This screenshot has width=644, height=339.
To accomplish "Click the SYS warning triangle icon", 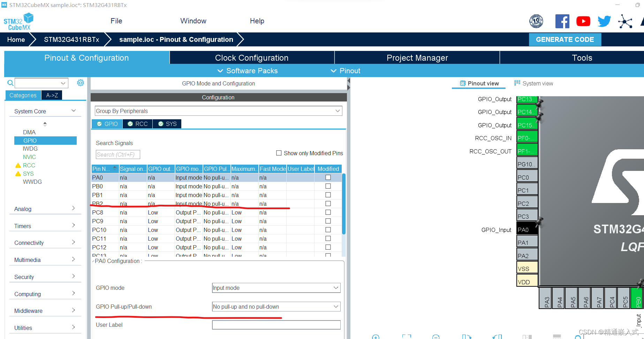I will coord(18,174).
